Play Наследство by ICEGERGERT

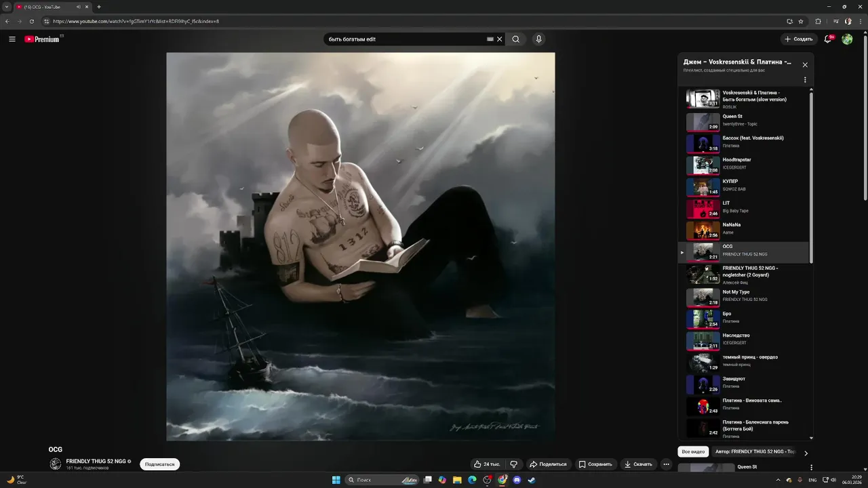click(744, 341)
